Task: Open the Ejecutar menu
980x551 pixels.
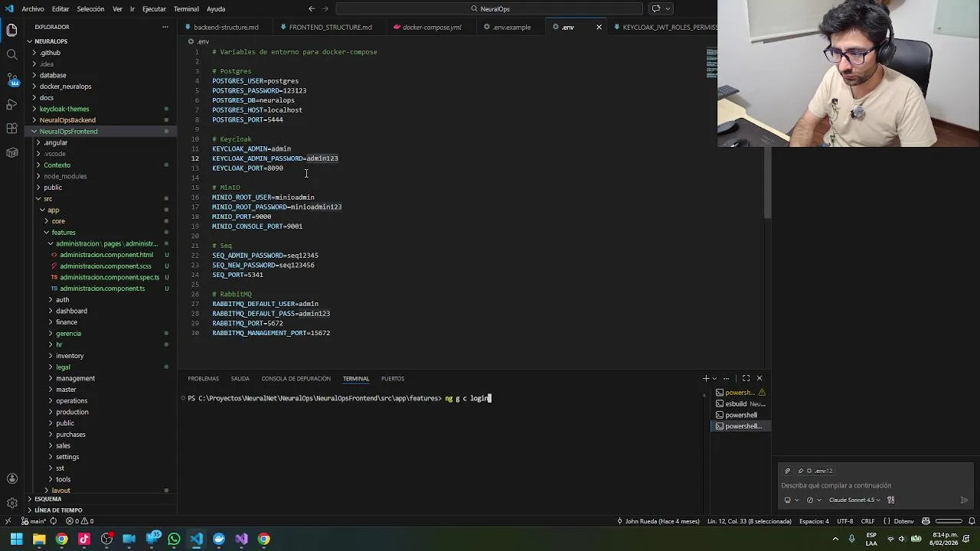Action: [154, 8]
